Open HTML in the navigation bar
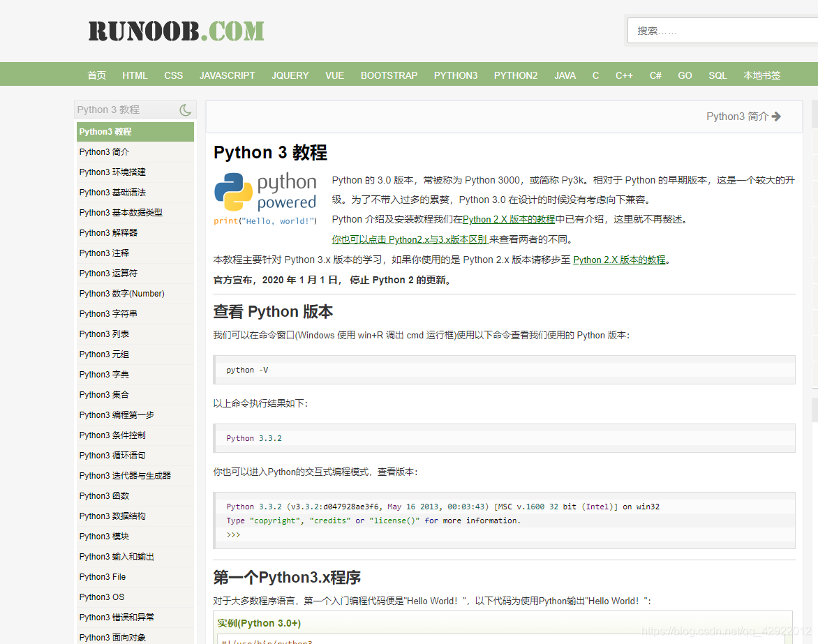This screenshot has height=644, width=818. (x=135, y=75)
